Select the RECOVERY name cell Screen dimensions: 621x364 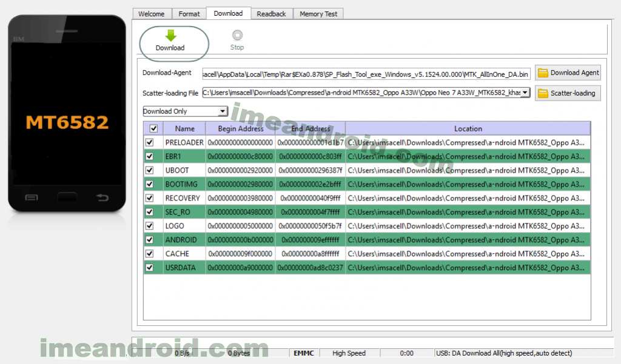(184, 198)
